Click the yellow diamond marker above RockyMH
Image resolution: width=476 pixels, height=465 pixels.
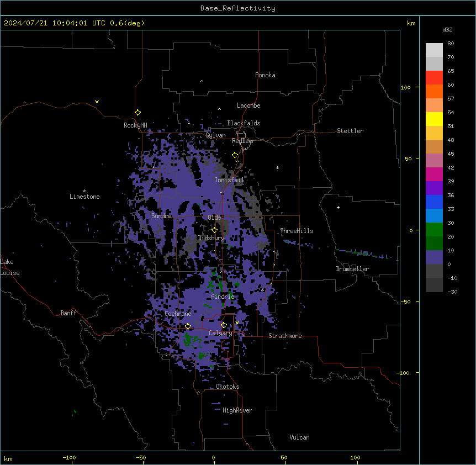point(138,113)
